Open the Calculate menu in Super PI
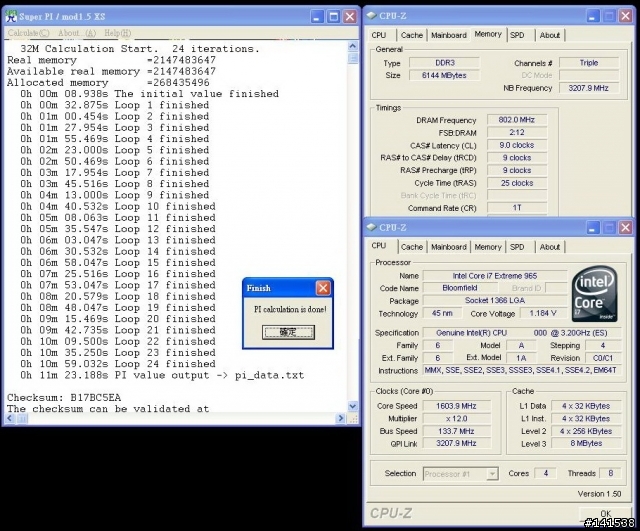This screenshot has width=640, height=531. coord(29,33)
